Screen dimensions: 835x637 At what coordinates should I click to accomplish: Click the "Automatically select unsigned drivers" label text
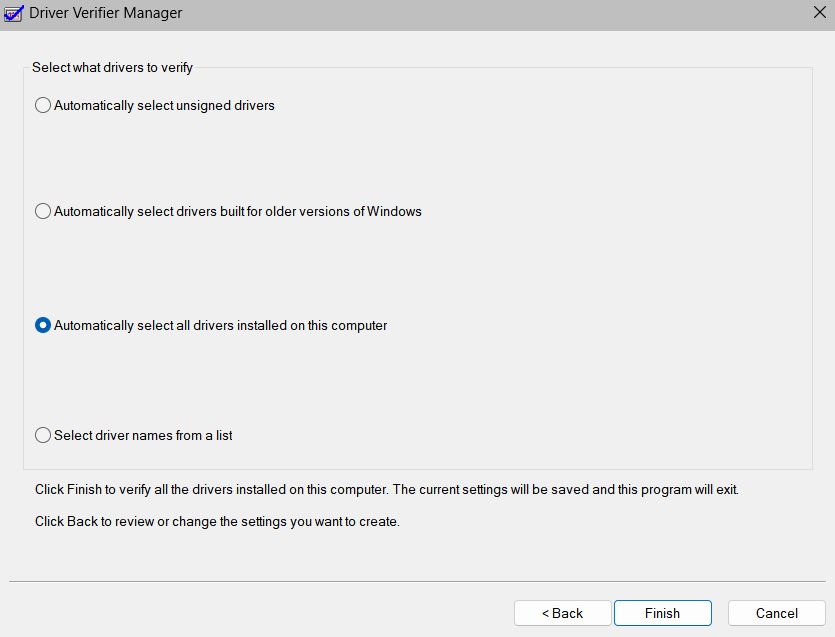click(164, 105)
